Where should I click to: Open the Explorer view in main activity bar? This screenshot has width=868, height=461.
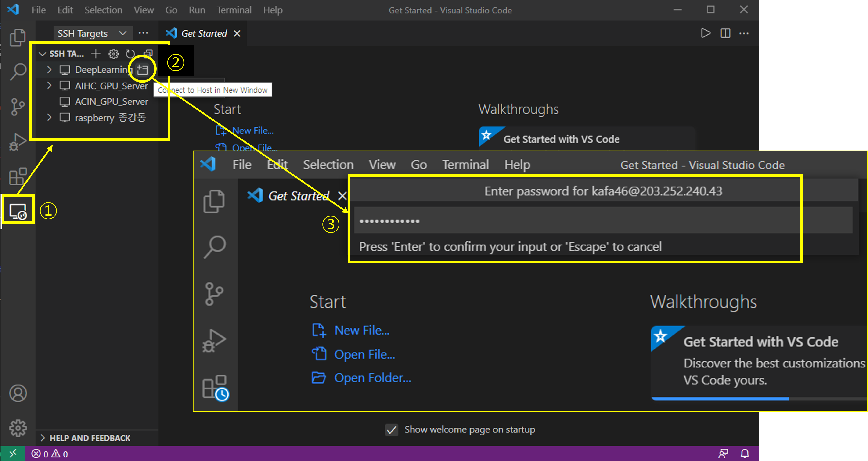[x=18, y=37]
